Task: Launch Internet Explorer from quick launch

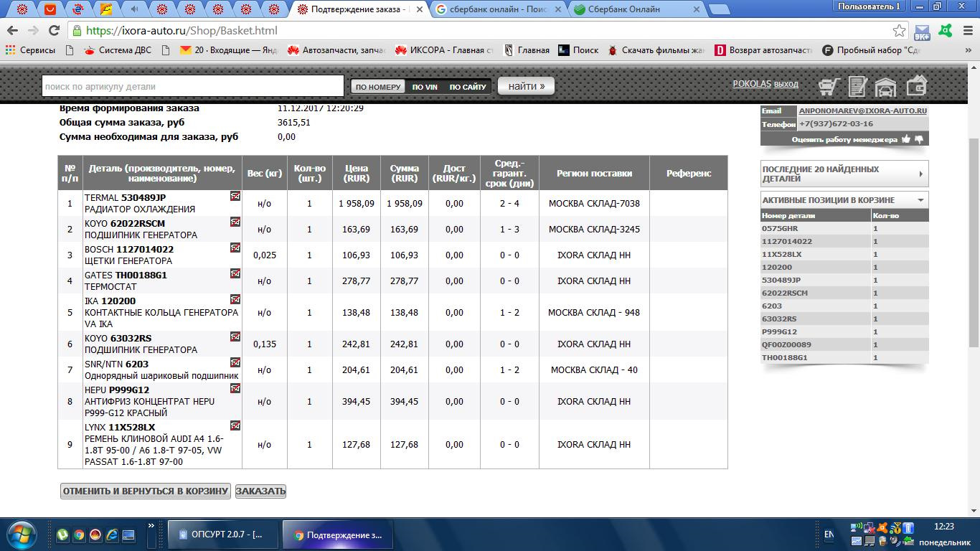Action: 111,534
